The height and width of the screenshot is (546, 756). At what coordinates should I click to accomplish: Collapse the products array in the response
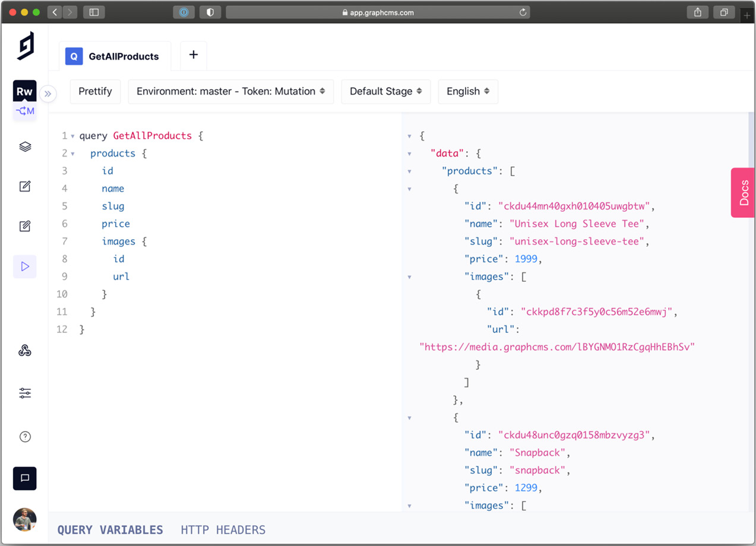coord(409,171)
